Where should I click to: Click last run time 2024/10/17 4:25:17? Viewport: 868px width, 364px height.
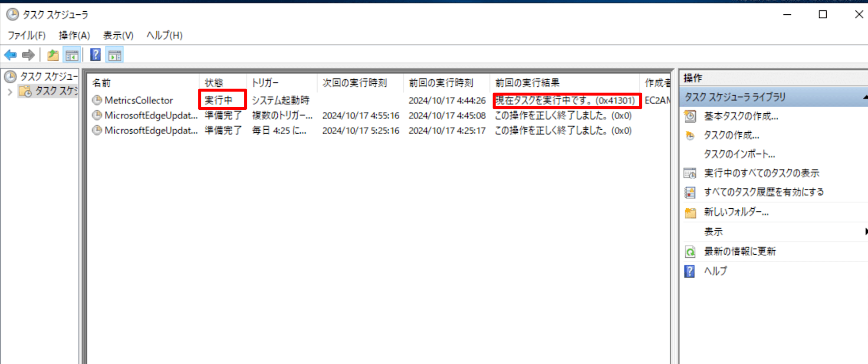click(447, 130)
